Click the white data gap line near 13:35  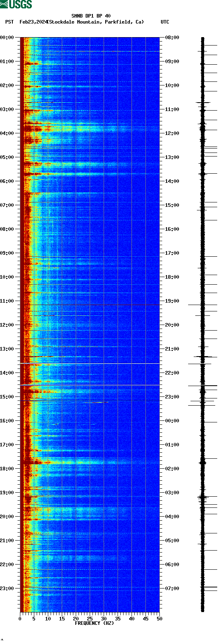point(90,363)
